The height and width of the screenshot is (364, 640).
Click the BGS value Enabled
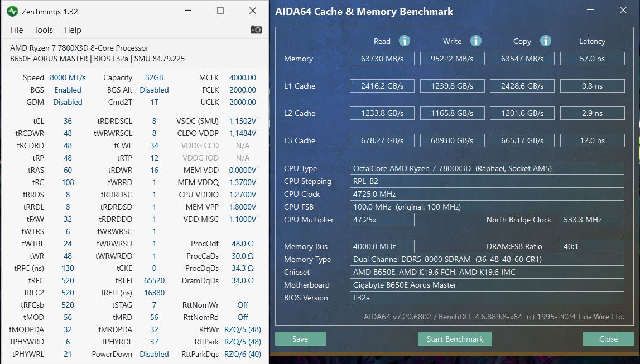tap(68, 90)
